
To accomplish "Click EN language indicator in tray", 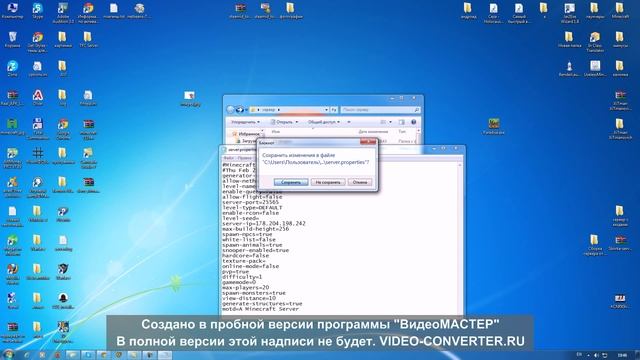I will (x=579, y=354).
